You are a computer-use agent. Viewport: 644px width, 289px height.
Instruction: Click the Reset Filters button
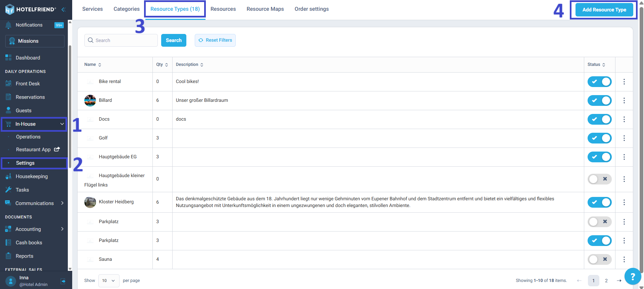point(215,40)
